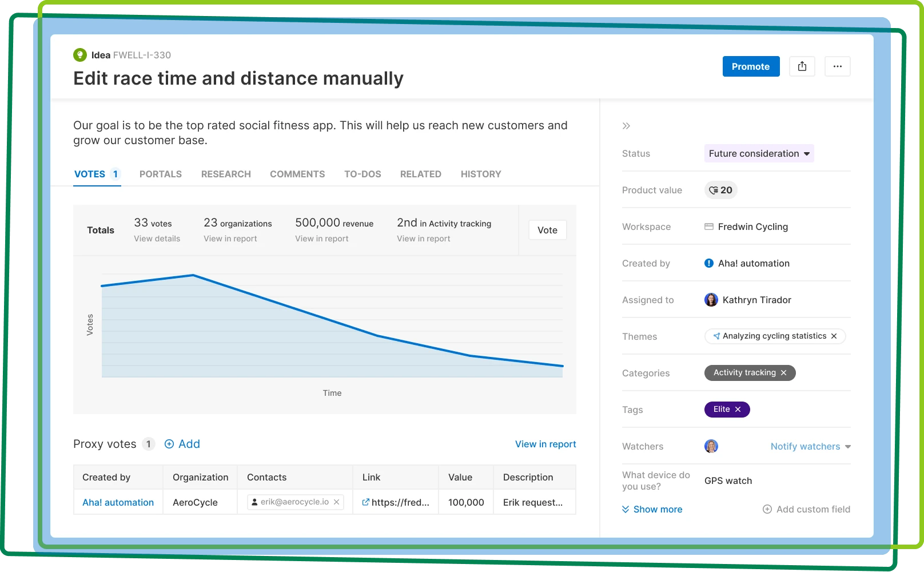
Task: Click the green Idea lightbulb icon
Action: (x=80, y=55)
